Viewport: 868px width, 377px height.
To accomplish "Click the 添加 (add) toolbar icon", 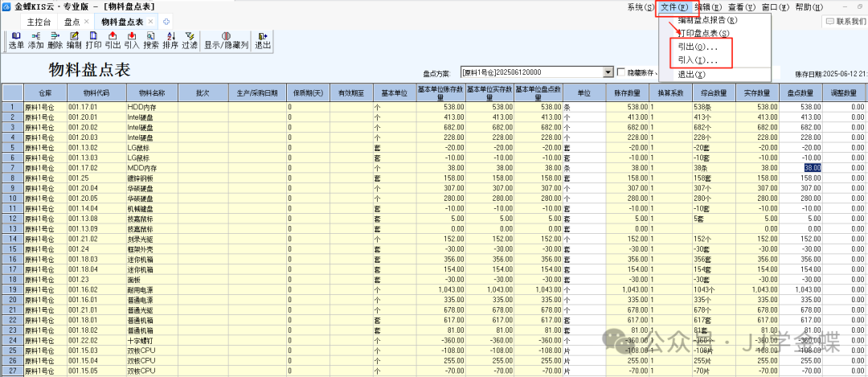I will tap(35, 41).
